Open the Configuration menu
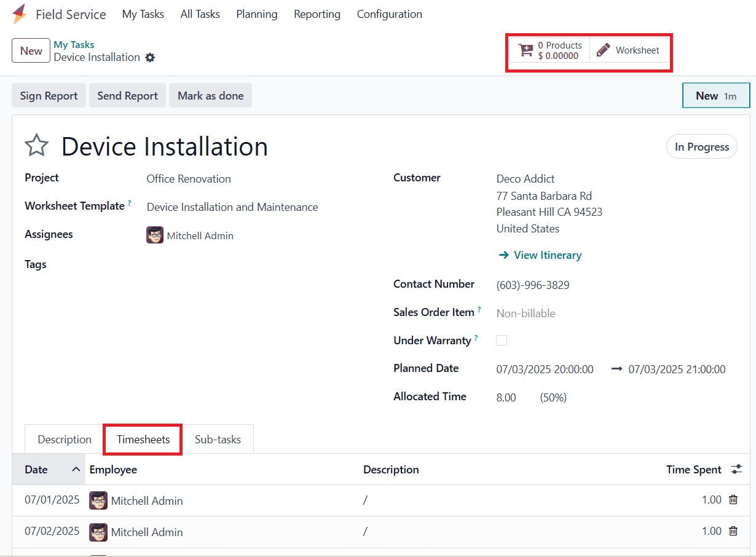Viewport: 756px width, 557px height. point(390,14)
